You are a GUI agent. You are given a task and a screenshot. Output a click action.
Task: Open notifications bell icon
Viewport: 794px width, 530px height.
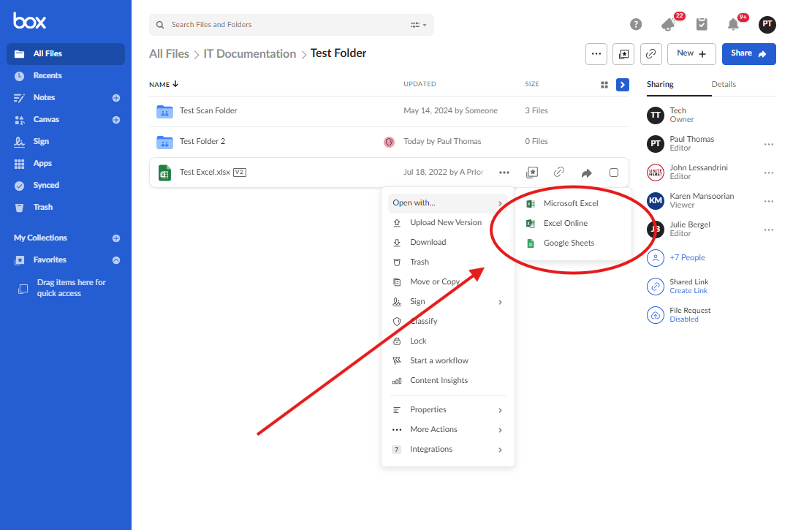pos(733,24)
